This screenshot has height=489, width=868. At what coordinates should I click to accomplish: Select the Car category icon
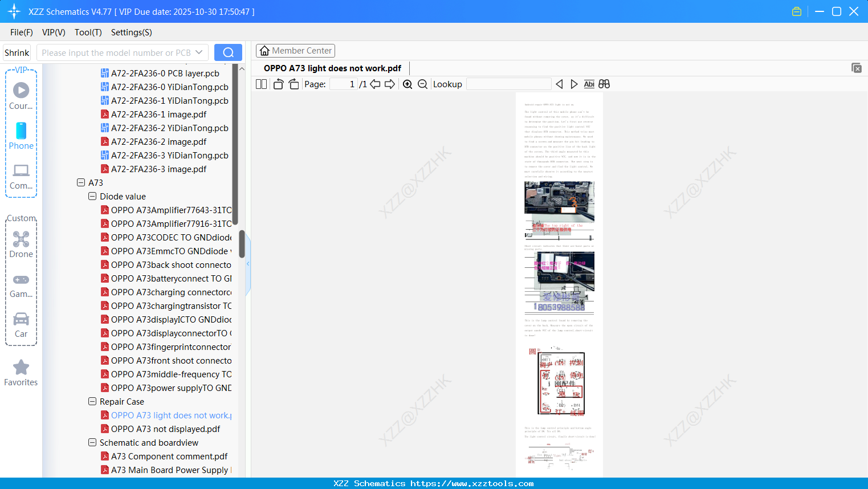point(21,325)
